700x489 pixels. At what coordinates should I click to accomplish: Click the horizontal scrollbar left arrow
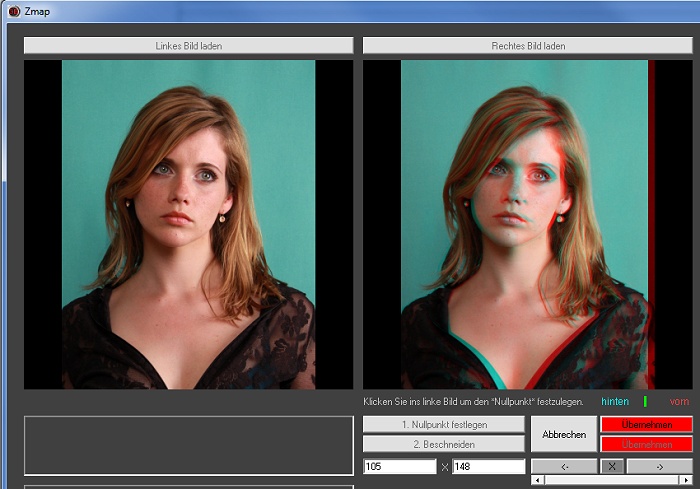coord(536,481)
